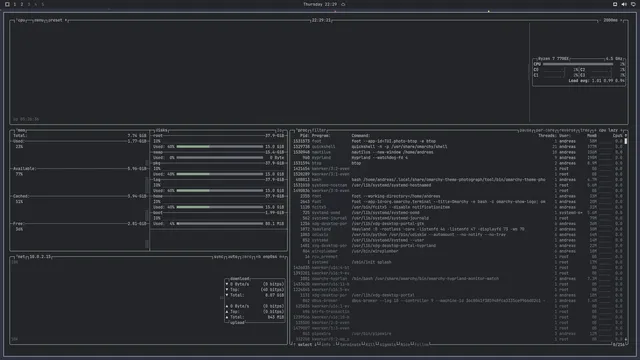Select the quickshell process row
640x360 pixels.
point(457,147)
